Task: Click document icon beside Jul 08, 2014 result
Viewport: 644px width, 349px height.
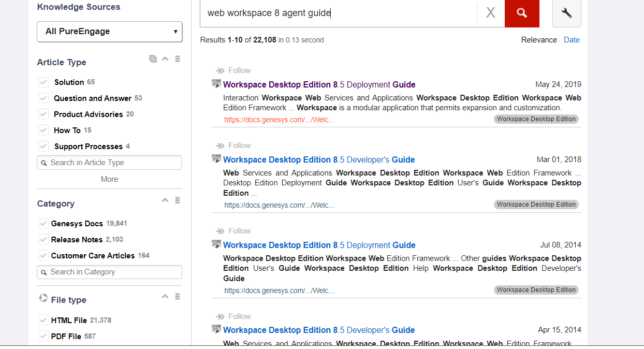Action: pyautogui.click(x=216, y=244)
